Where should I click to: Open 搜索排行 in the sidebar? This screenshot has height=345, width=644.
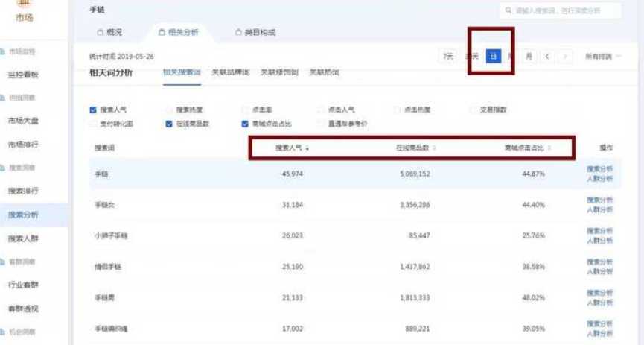[x=23, y=192]
